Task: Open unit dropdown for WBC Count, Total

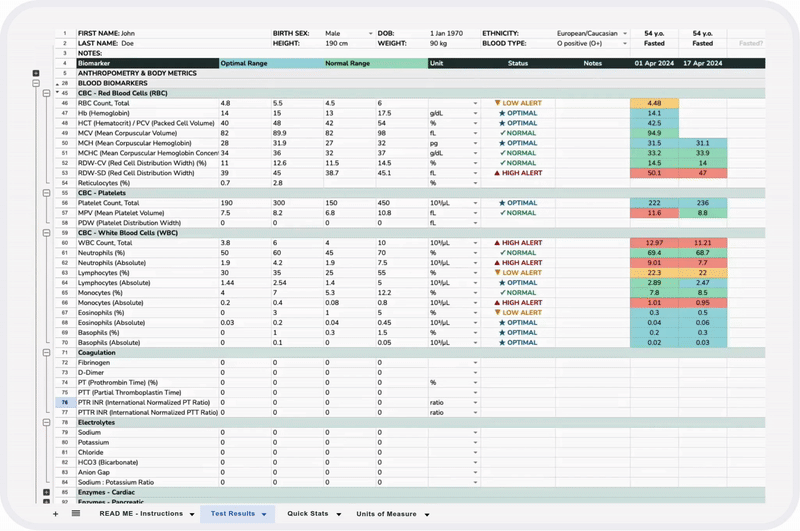Action: click(x=475, y=243)
